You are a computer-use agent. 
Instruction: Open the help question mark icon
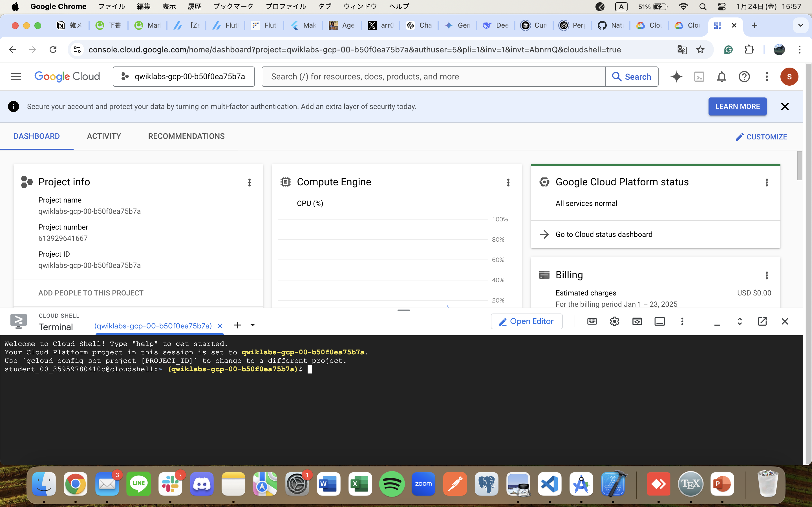point(744,76)
